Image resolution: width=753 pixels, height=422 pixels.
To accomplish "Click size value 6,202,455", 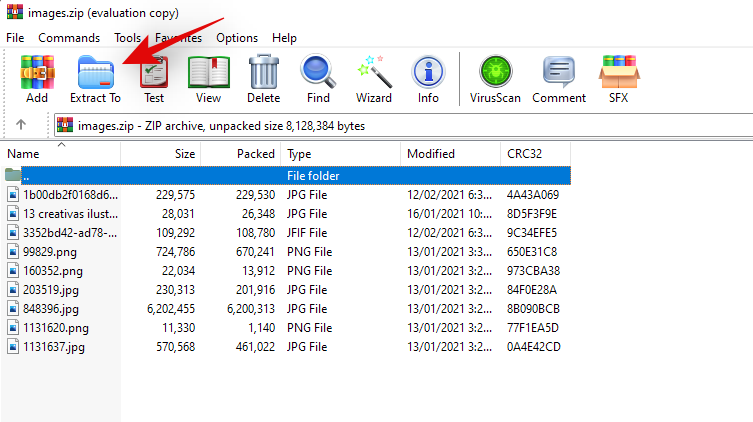I will (171, 309).
